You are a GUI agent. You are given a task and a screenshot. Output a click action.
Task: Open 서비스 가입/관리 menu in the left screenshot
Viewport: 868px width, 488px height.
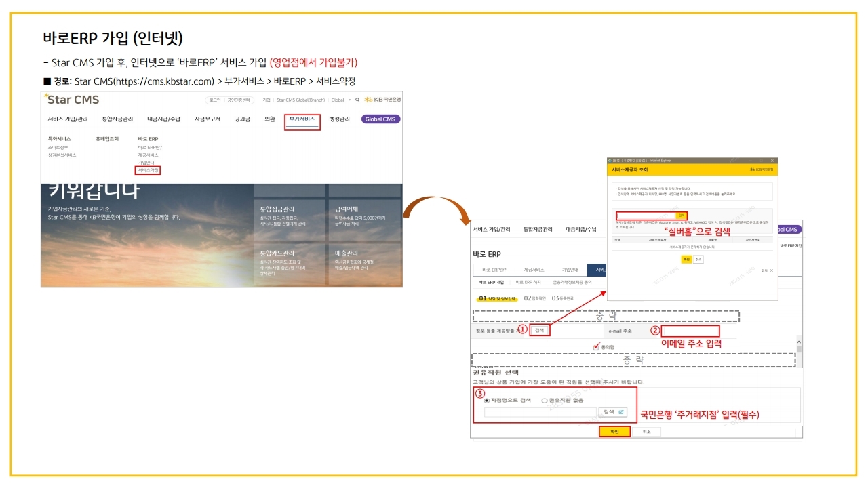tap(68, 119)
